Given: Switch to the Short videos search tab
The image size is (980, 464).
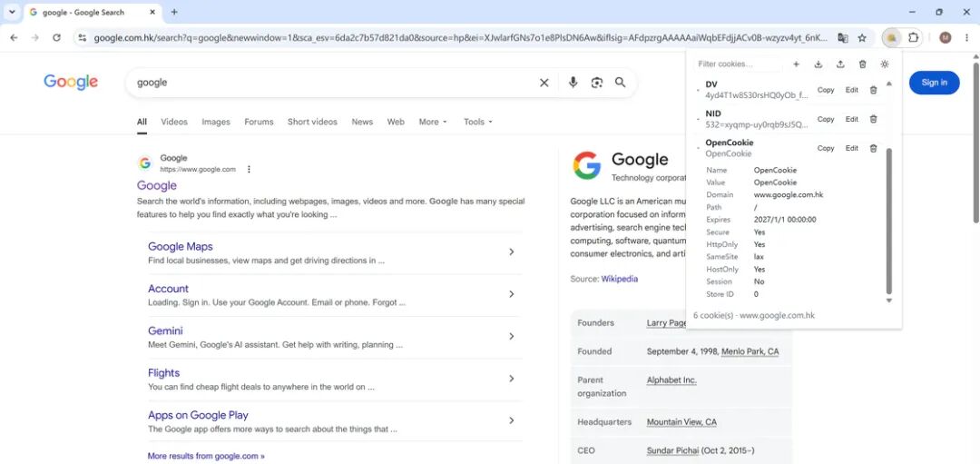Looking at the screenshot, I should (x=312, y=122).
